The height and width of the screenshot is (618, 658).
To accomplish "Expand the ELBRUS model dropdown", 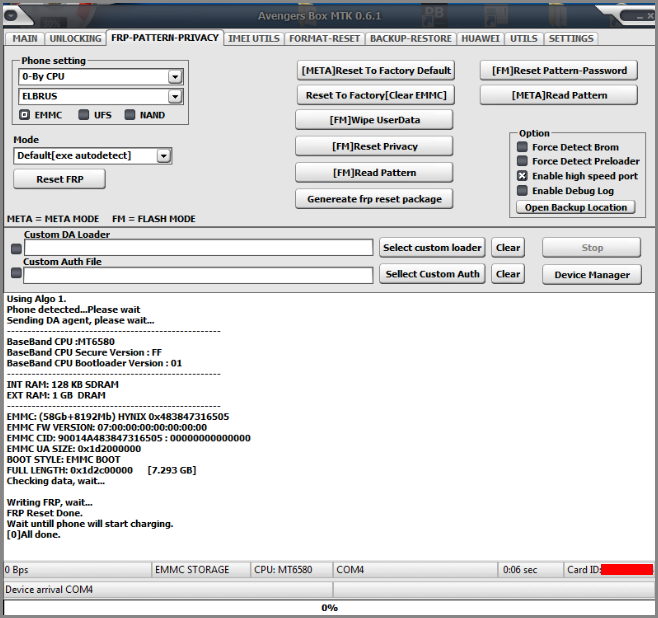I will (x=175, y=96).
